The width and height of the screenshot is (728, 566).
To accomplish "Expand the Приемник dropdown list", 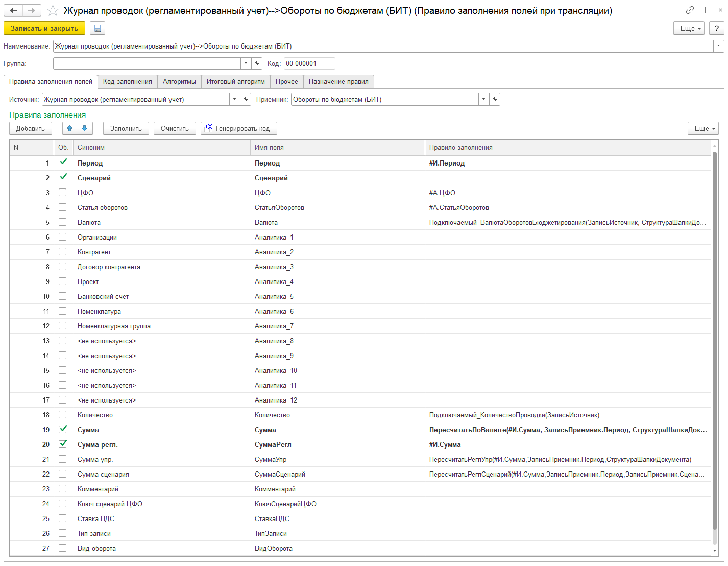I will pyautogui.click(x=483, y=100).
